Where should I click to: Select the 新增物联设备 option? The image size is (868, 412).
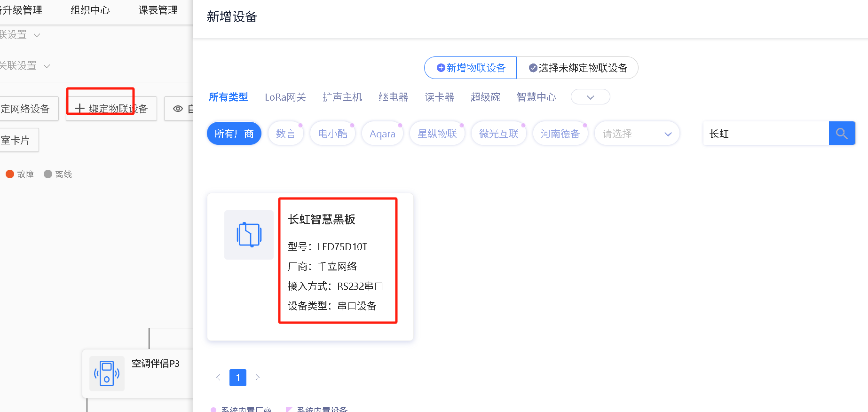(471, 68)
